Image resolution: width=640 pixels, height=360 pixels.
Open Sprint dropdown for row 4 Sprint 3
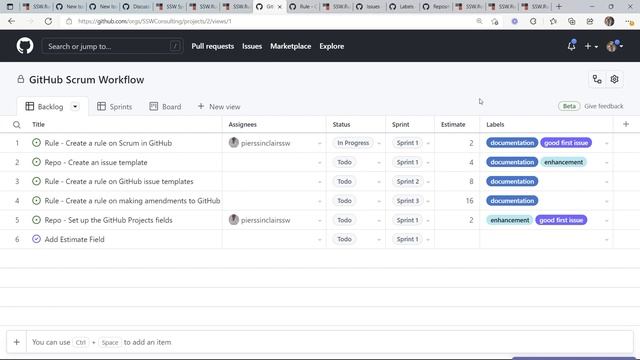pos(428,201)
